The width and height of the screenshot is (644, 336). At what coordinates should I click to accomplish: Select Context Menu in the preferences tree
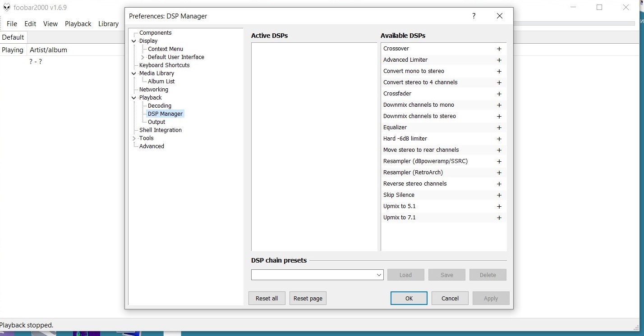(166, 49)
